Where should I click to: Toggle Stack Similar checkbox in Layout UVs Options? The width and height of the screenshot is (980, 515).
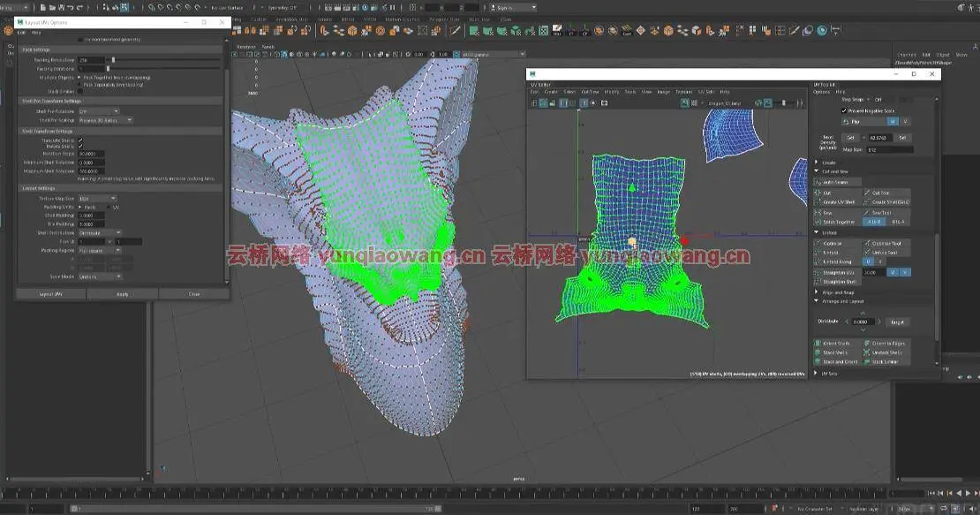coord(80,91)
